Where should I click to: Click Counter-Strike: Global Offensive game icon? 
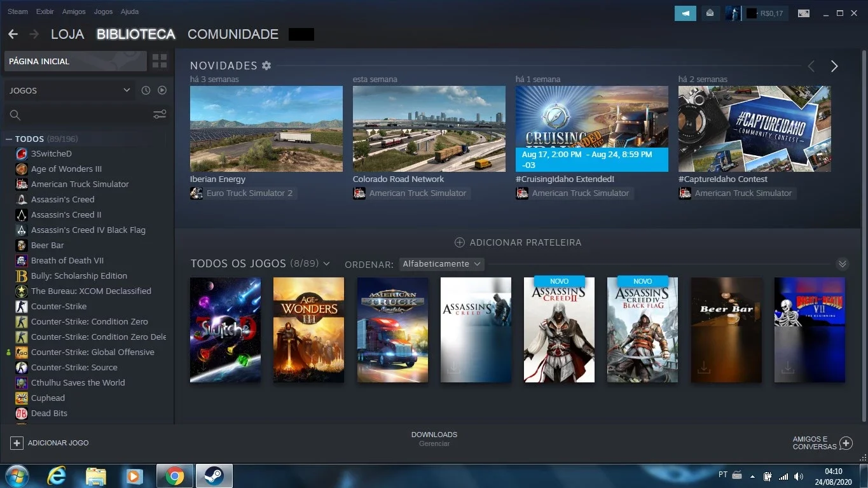tap(21, 352)
